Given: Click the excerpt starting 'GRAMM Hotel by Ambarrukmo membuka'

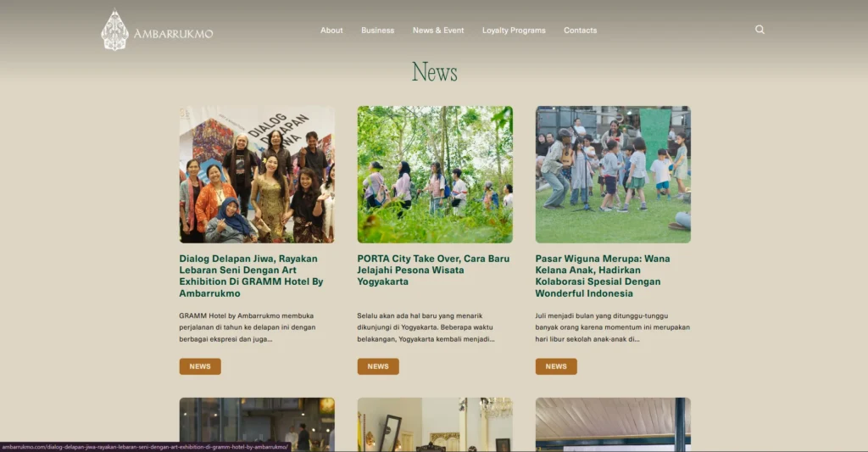Looking at the screenshot, I should click(248, 327).
